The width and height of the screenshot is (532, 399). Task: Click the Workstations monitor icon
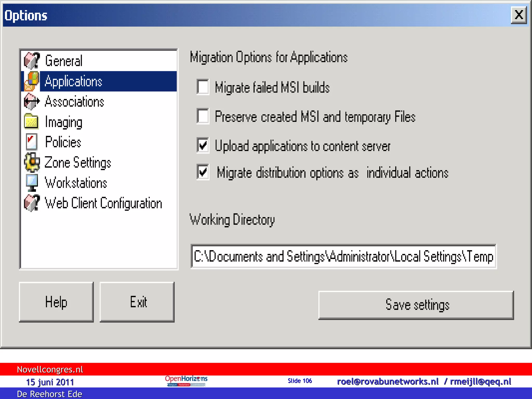click(32, 183)
